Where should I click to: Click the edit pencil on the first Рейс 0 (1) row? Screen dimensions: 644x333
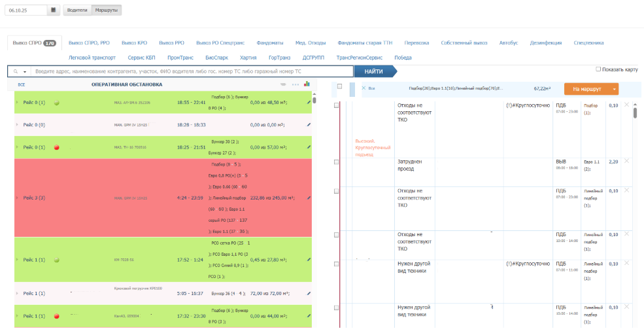coord(309,103)
